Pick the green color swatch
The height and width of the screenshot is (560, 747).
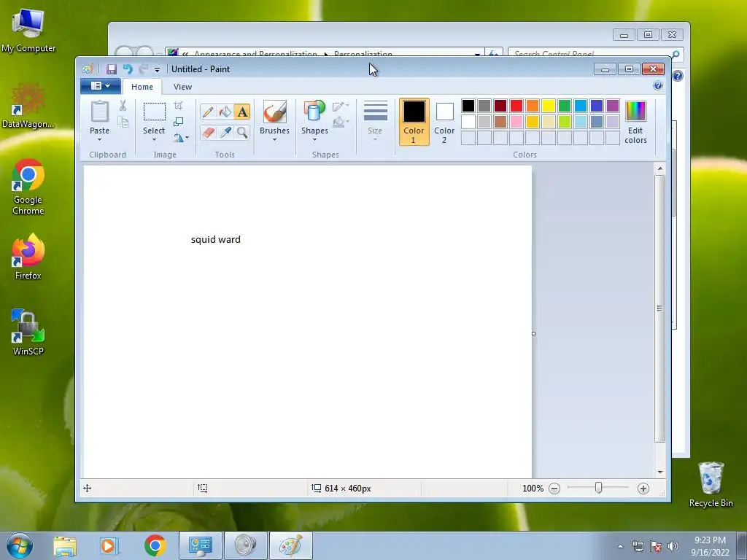tap(564, 105)
